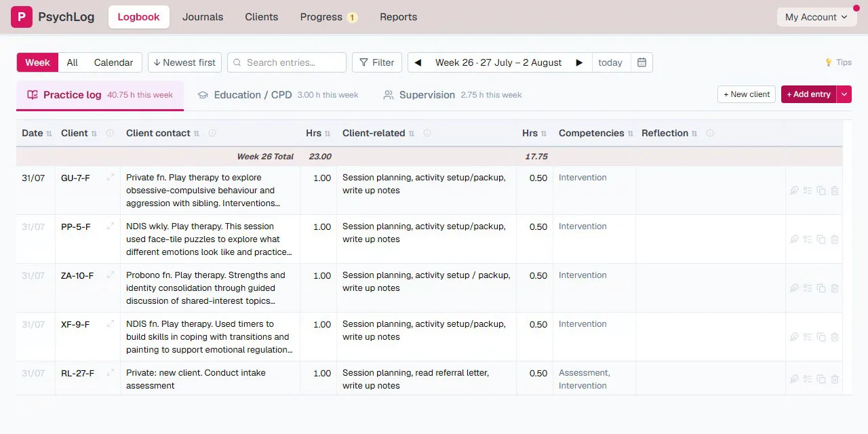The width and height of the screenshot is (868, 434).
Task: Switch to All entries view
Action: pyautogui.click(x=73, y=62)
